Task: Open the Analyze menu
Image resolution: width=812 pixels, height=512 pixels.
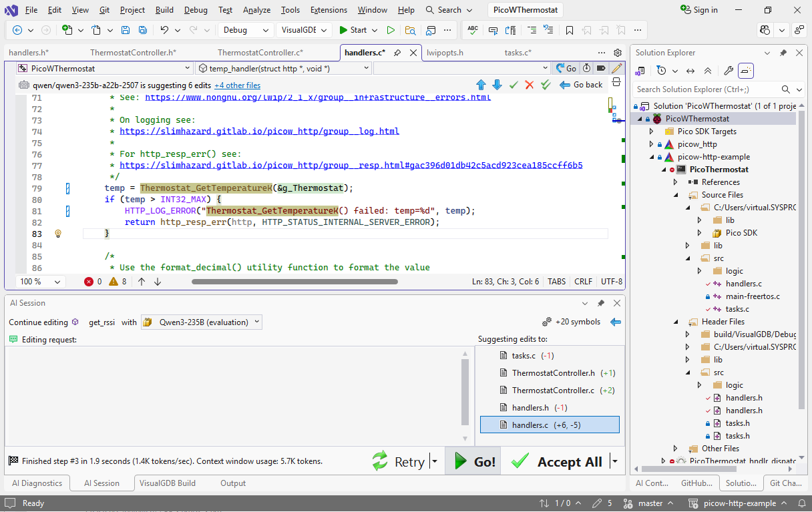Action: [256, 10]
